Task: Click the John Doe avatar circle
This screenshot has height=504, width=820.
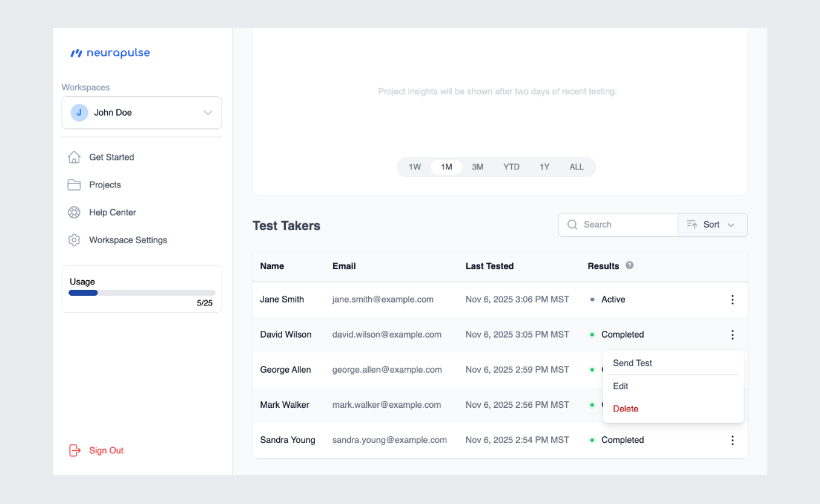Action: pyautogui.click(x=79, y=113)
